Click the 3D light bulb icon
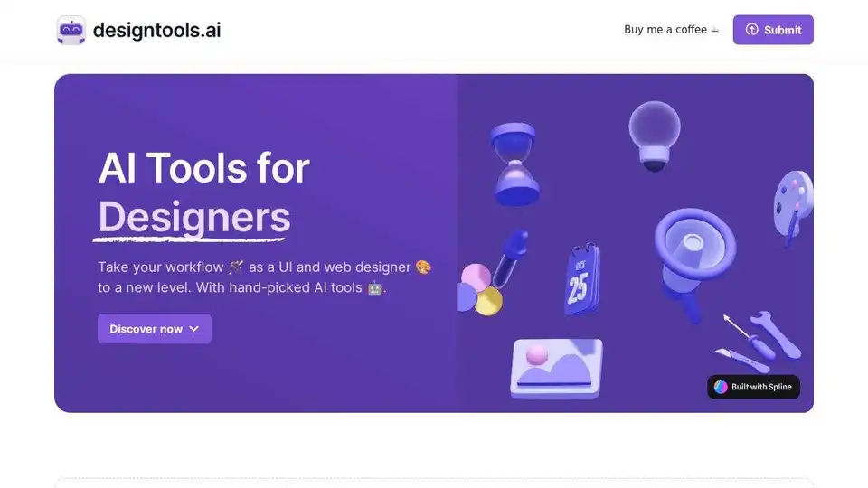 click(x=655, y=136)
